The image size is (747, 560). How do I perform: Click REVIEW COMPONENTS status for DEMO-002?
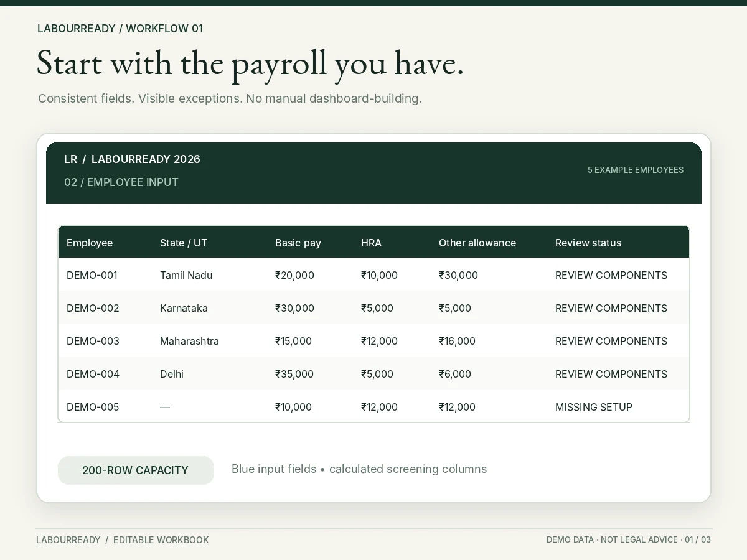(611, 308)
